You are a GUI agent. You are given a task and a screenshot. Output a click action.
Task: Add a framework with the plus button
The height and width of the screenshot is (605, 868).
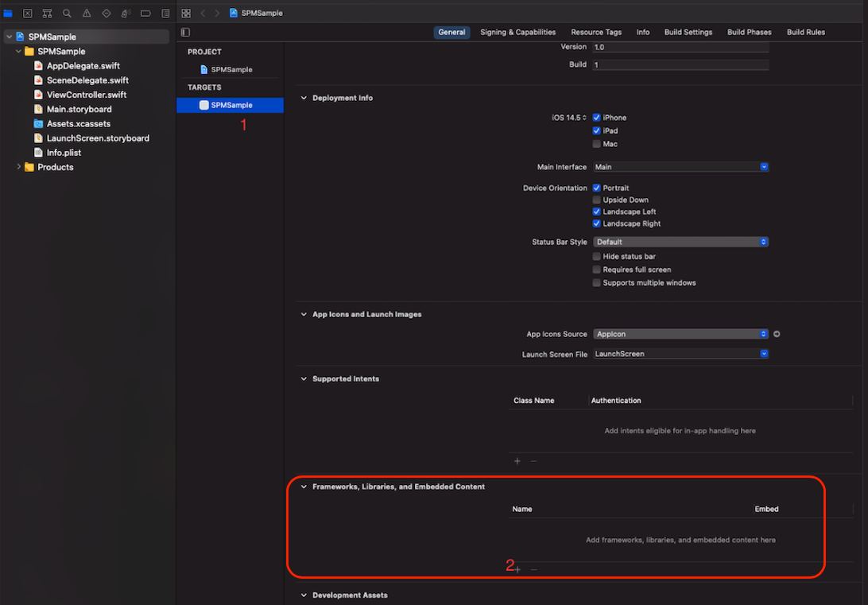517,569
